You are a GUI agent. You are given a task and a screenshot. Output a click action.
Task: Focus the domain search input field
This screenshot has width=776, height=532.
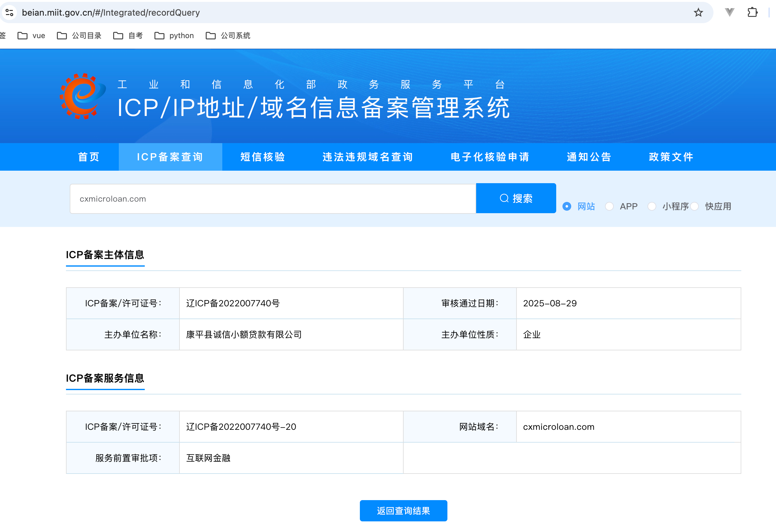click(x=272, y=199)
